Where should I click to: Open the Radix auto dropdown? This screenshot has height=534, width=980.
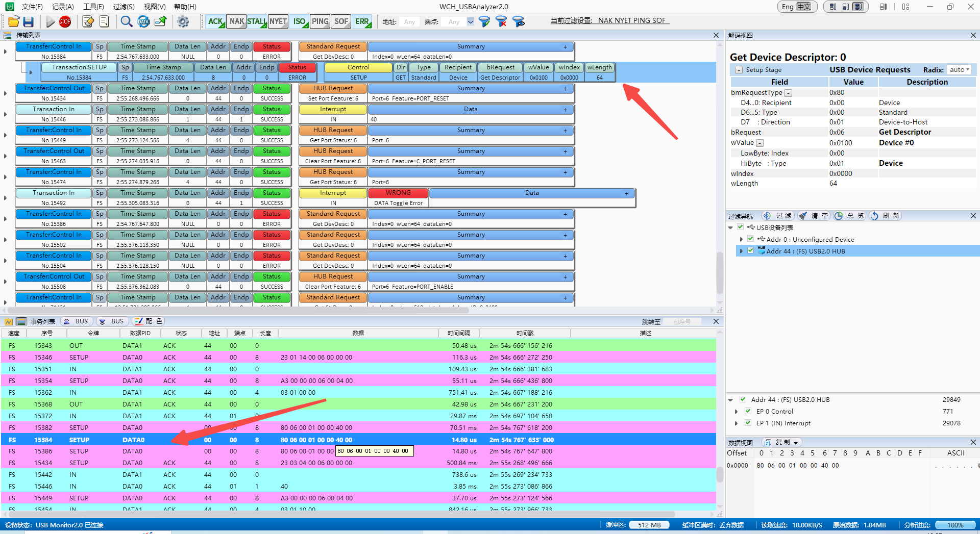coord(959,70)
